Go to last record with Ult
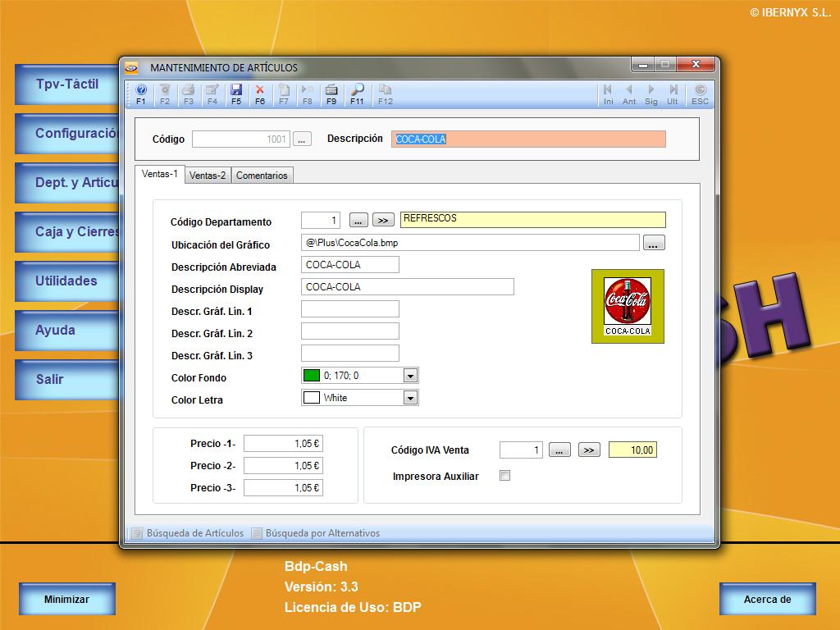The width and height of the screenshot is (840, 630). pyautogui.click(x=673, y=94)
